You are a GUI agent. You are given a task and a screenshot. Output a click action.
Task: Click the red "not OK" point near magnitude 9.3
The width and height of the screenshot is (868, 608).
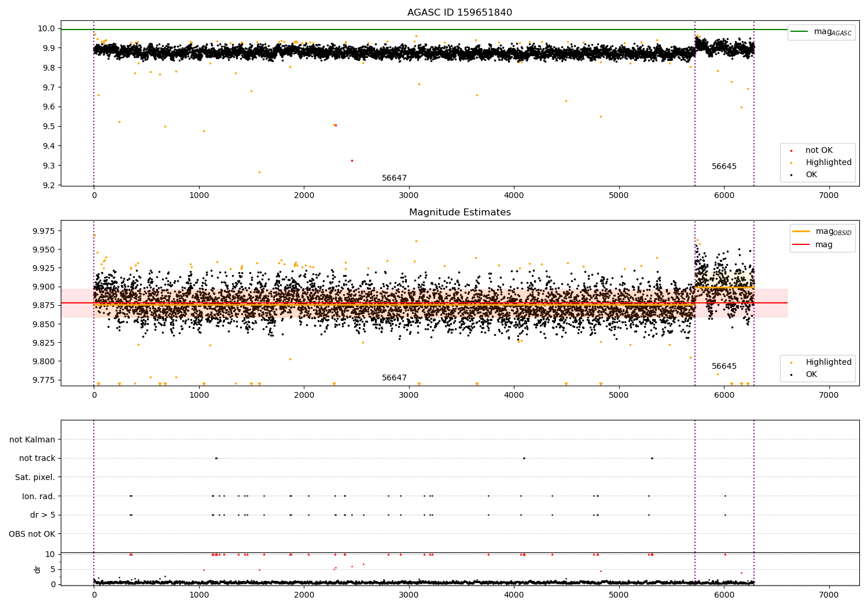pyautogui.click(x=352, y=160)
